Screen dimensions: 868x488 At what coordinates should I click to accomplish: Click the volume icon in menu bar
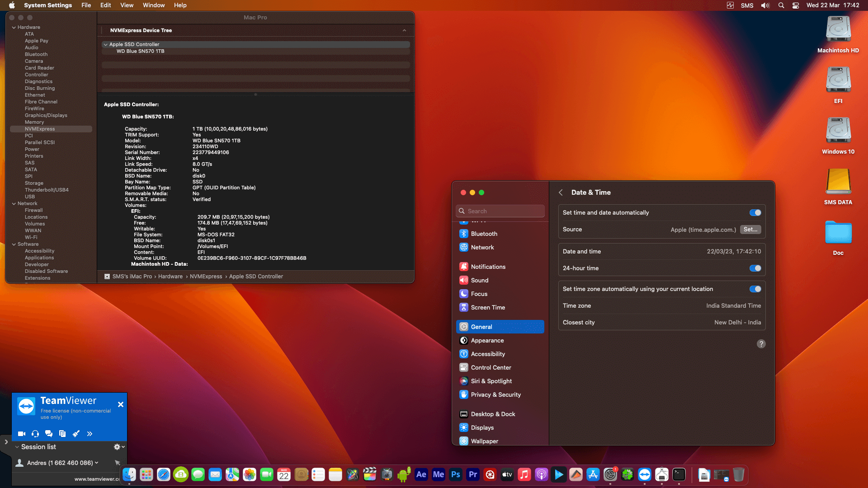[765, 5]
